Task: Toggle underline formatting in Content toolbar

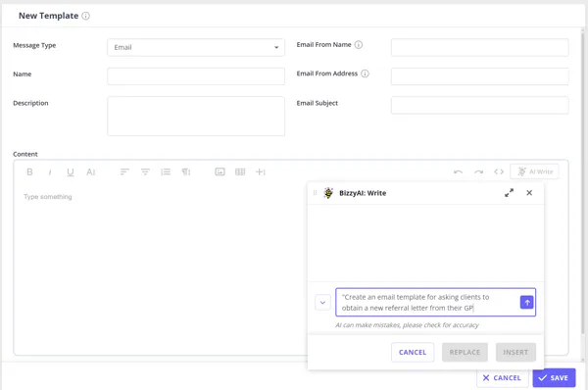Action: pyautogui.click(x=71, y=172)
